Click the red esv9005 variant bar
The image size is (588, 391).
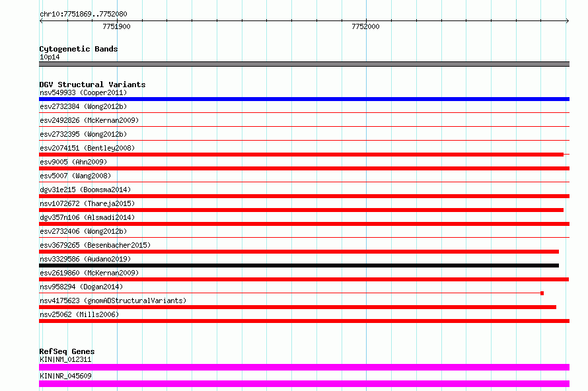304,168
